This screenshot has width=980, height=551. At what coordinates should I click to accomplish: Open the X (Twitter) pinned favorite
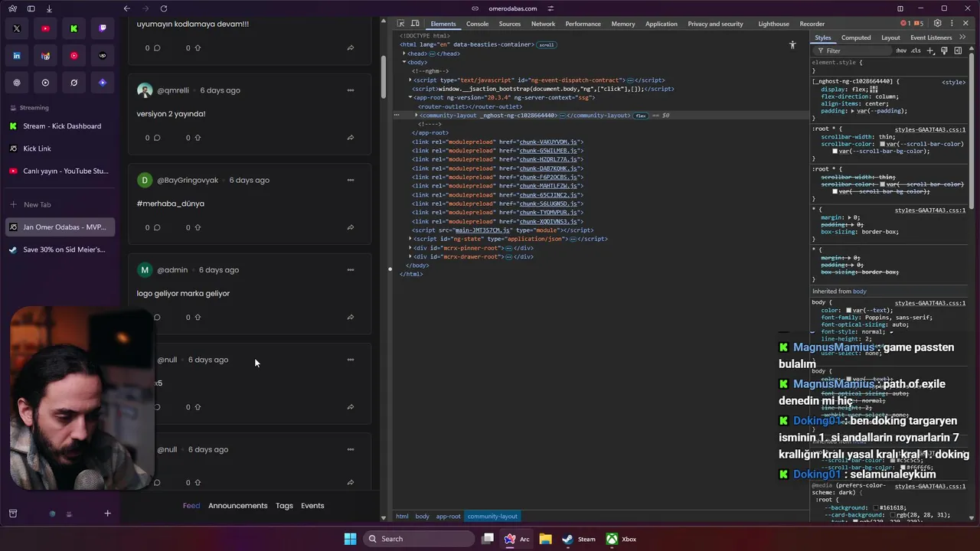[x=17, y=28]
